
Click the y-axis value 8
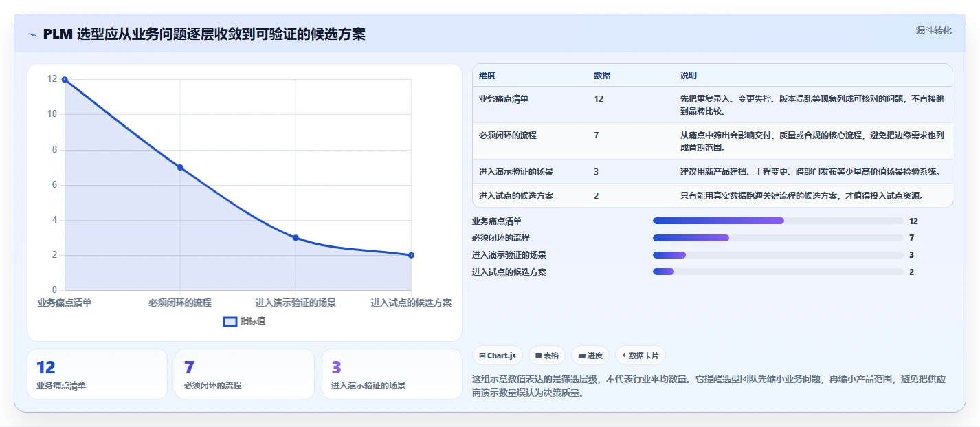[54, 150]
